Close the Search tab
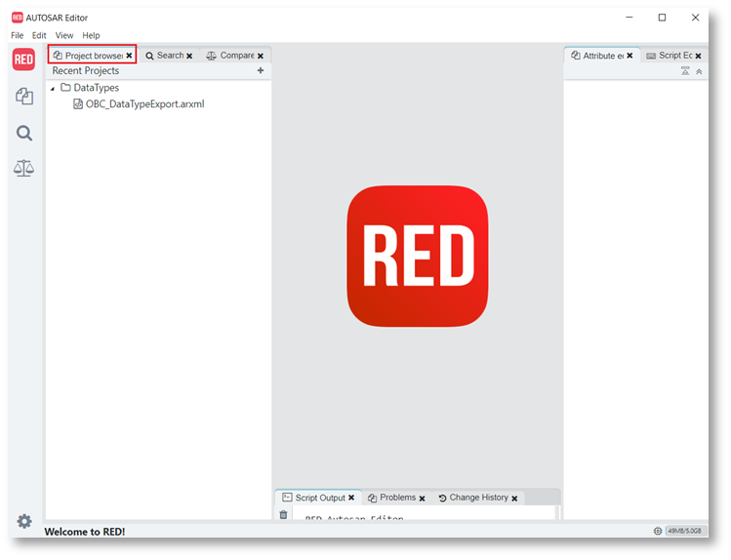731x560 pixels. pyautogui.click(x=189, y=56)
